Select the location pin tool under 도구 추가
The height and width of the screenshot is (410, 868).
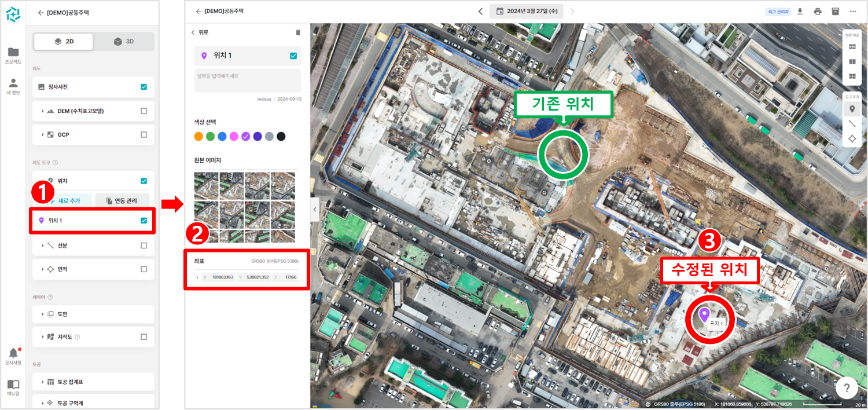(853, 109)
